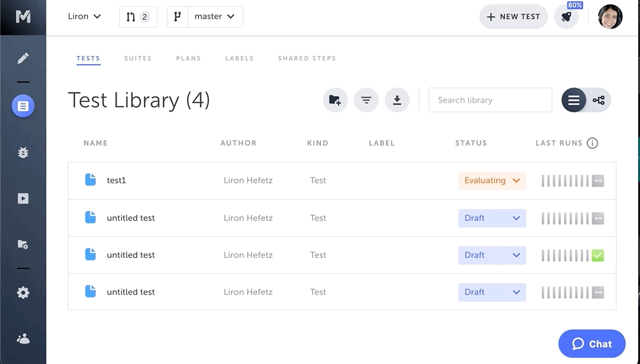The height and width of the screenshot is (364, 640).
Task: Click the Author column header
Action: coord(238,143)
